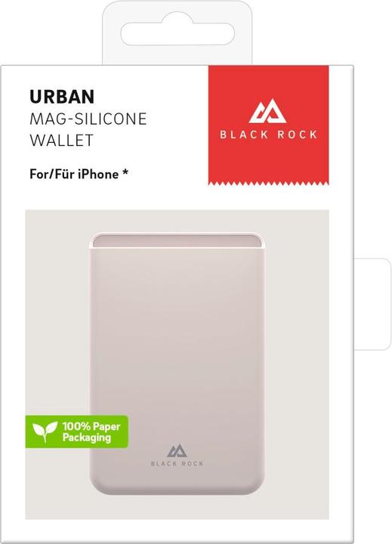Click the WALLET text line
This screenshot has width=392, height=544.
click(61, 141)
